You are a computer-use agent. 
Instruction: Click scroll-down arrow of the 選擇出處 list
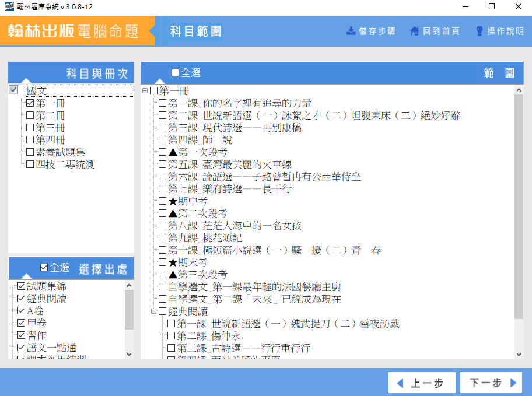(x=129, y=354)
